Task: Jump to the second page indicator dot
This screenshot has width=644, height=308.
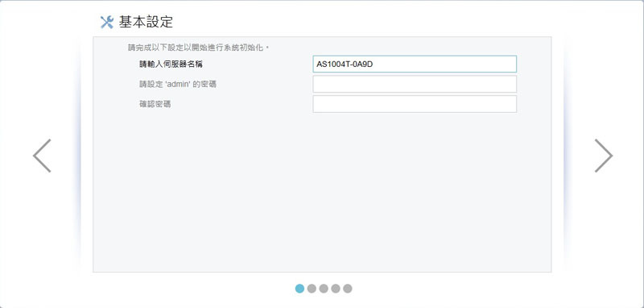Action: click(x=312, y=289)
